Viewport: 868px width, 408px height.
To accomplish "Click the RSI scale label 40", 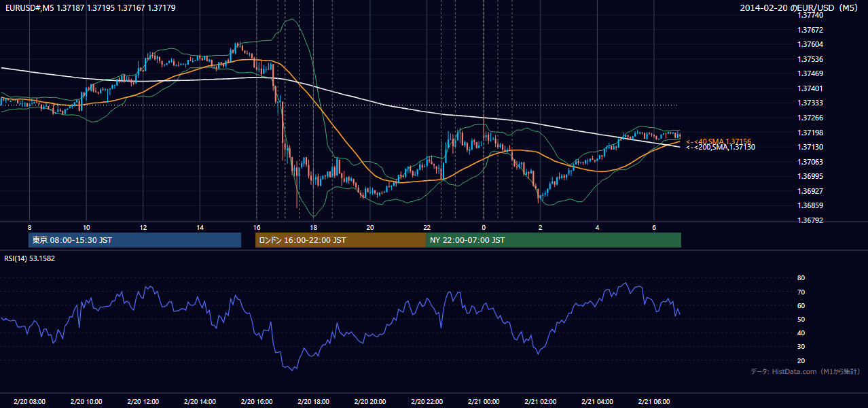I will click(x=801, y=333).
